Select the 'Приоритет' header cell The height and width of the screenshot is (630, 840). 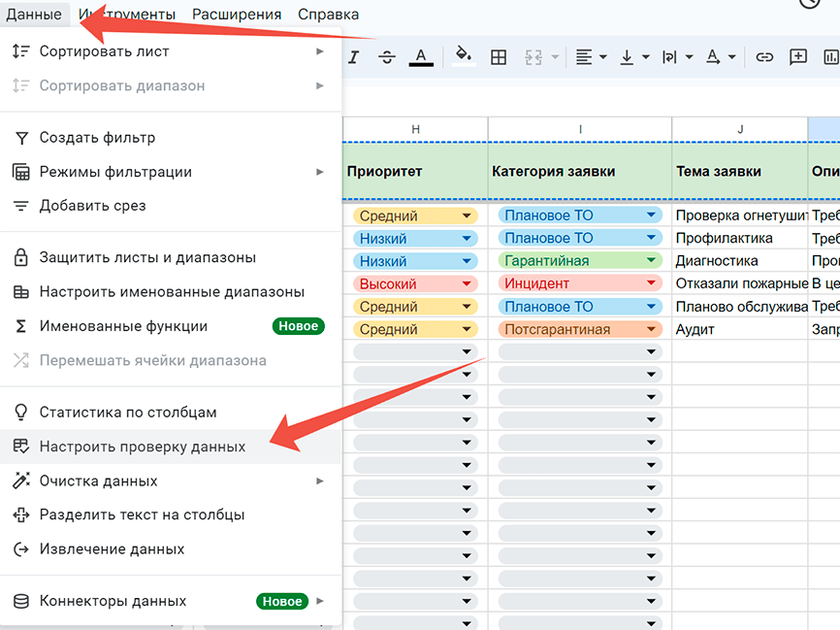coord(414,172)
